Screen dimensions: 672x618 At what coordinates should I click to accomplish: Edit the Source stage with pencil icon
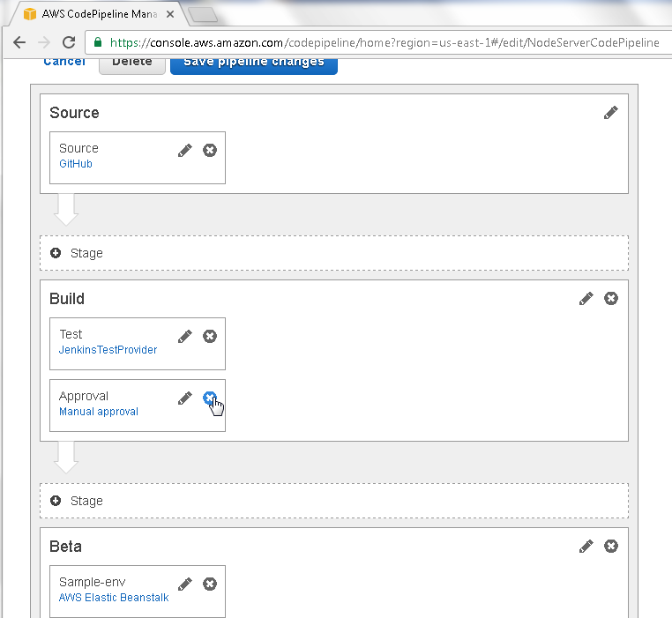pyautogui.click(x=611, y=113)
